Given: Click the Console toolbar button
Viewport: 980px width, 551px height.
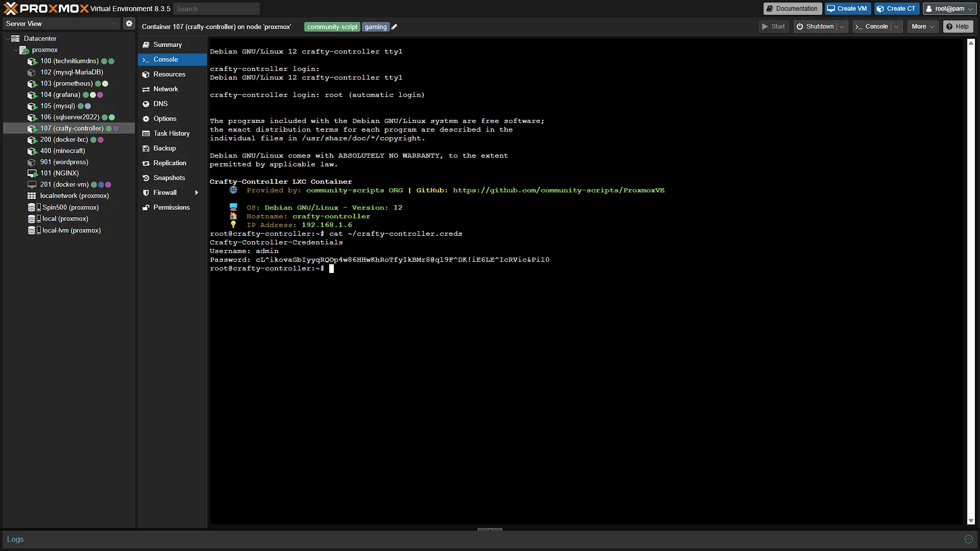Looking at the screenshot, I should point(872,27).
